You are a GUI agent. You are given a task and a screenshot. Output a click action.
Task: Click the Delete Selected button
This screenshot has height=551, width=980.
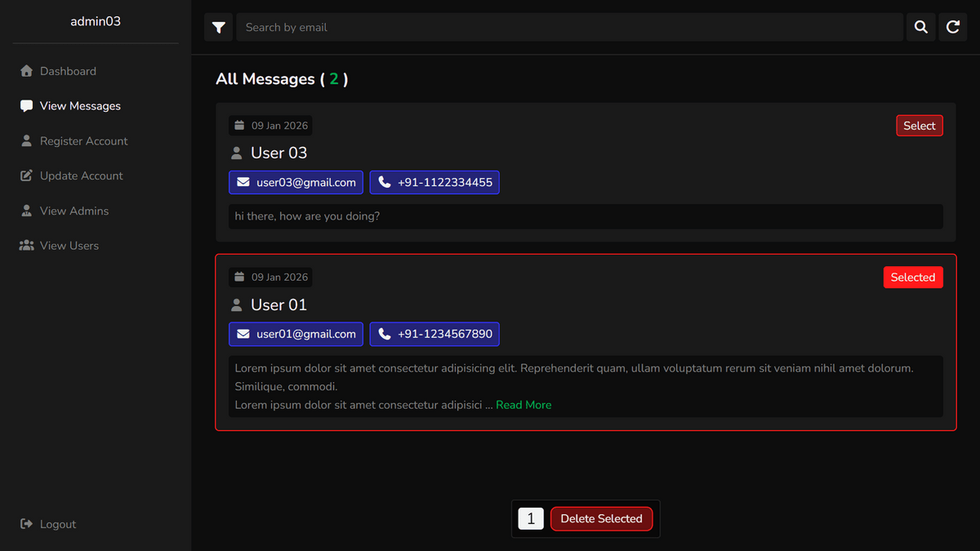[x=601, y=519]
